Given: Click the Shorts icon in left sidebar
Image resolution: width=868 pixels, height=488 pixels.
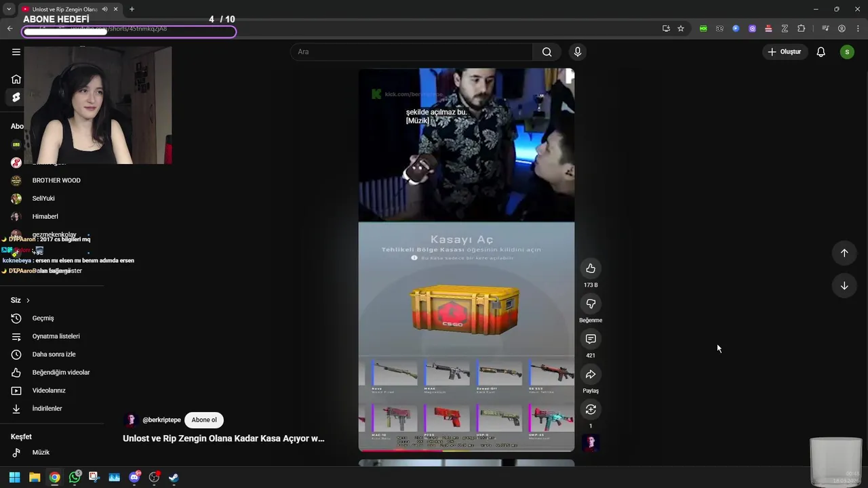Looking at the screenshot, I should point(16,98).
